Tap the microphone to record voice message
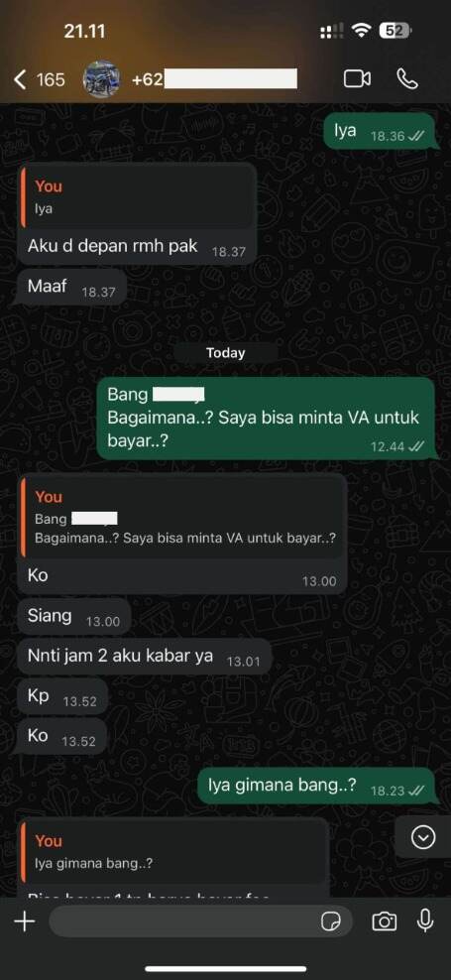This screenshot has width=451, height=980. (425, 920)
